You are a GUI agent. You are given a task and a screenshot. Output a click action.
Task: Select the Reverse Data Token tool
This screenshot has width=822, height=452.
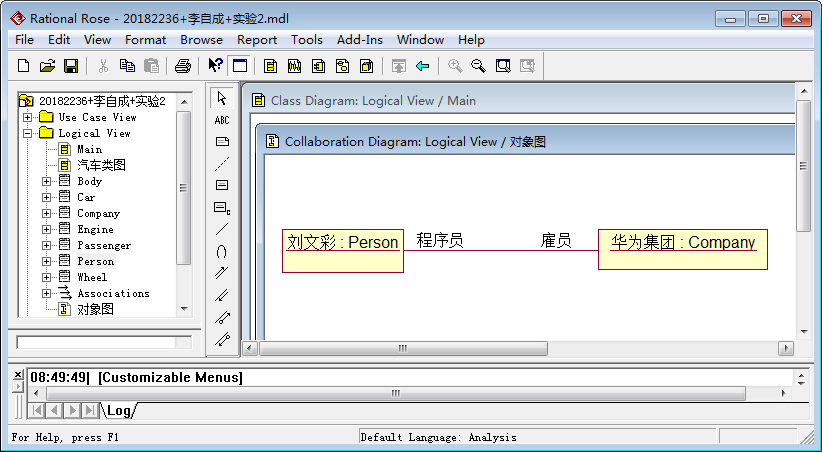pos(222,339)
